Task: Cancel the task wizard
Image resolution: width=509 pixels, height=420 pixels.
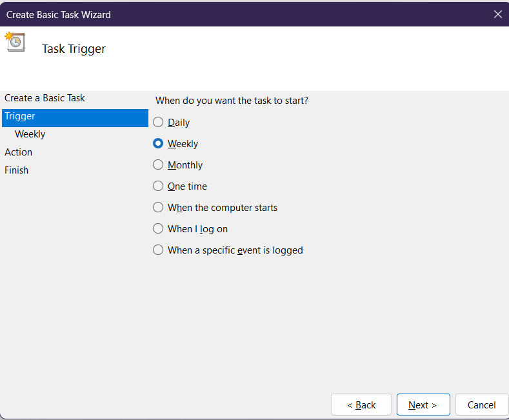Action: pos(481,405)
